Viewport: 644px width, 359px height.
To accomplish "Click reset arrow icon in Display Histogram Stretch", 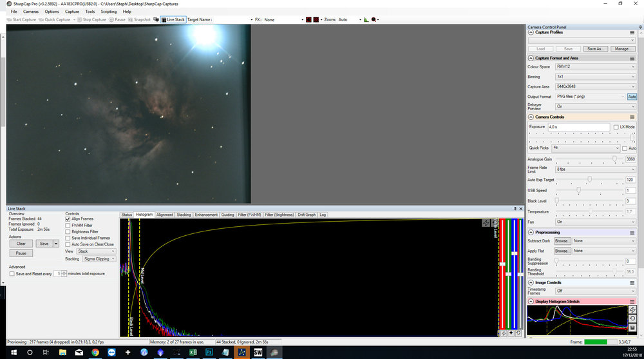I will (x=632, y=318).
